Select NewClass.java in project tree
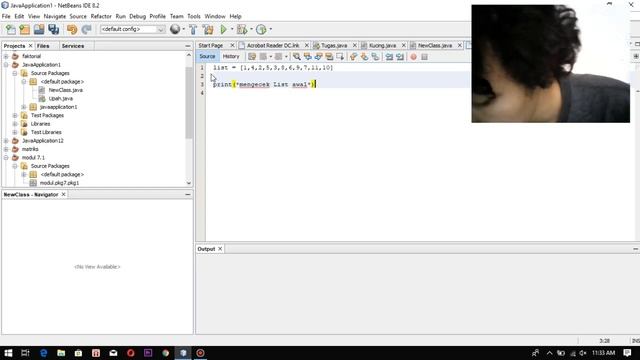 click(65, 90)
